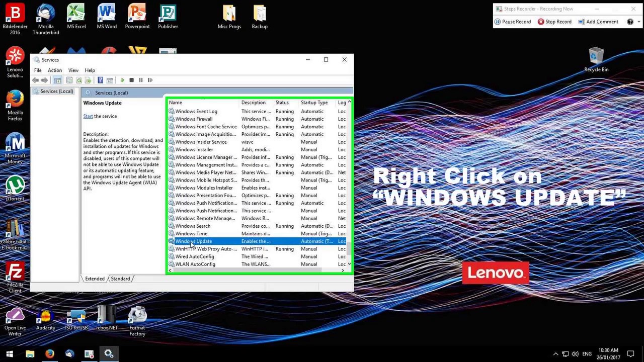Select the Windows Update service row
Image resolution: width=644 pixels, height=362 pixels.
point(257,241)
